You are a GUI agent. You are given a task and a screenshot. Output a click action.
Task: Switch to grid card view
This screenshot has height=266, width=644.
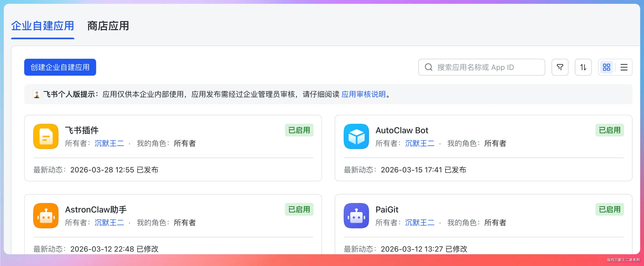pos(606,67)
